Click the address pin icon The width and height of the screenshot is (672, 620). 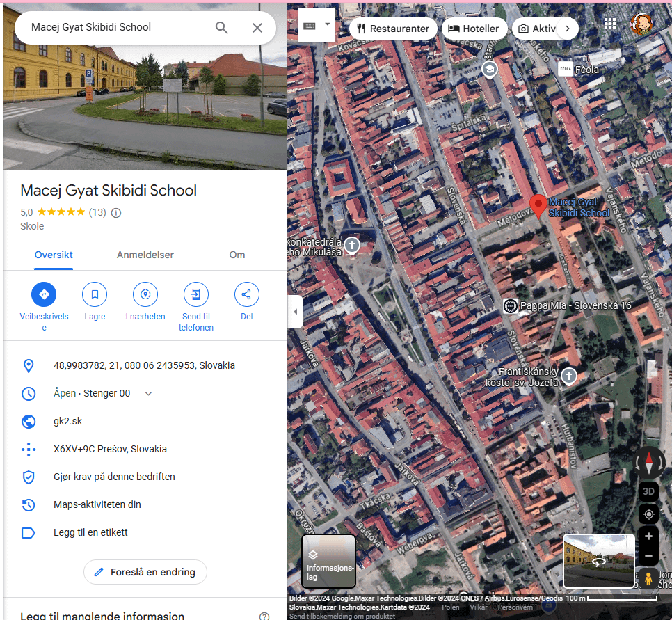[x=29, y=366]
